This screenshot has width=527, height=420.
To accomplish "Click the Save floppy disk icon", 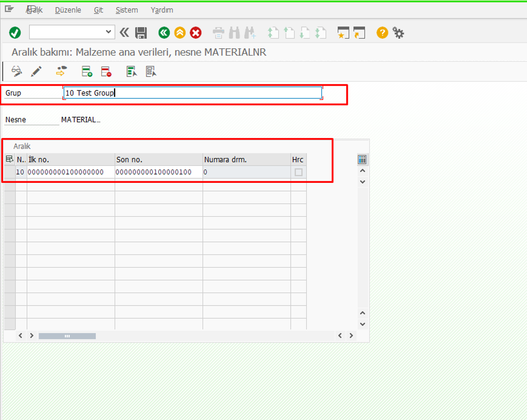I will coord(141,33).
